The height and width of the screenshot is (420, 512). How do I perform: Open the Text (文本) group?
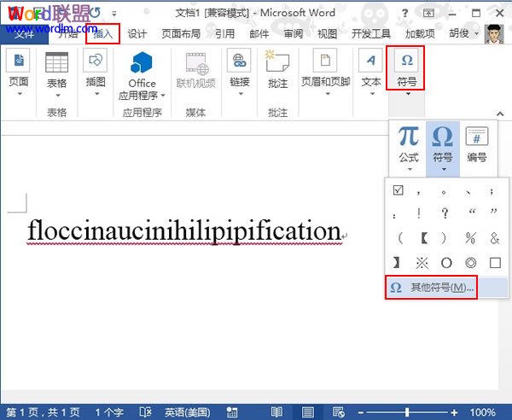[x=371, y=72]
